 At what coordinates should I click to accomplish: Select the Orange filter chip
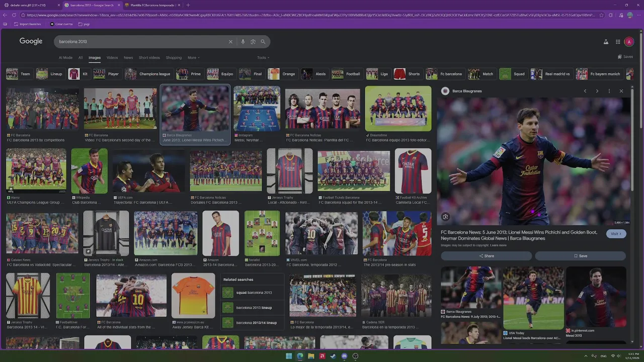click(282, 74)
